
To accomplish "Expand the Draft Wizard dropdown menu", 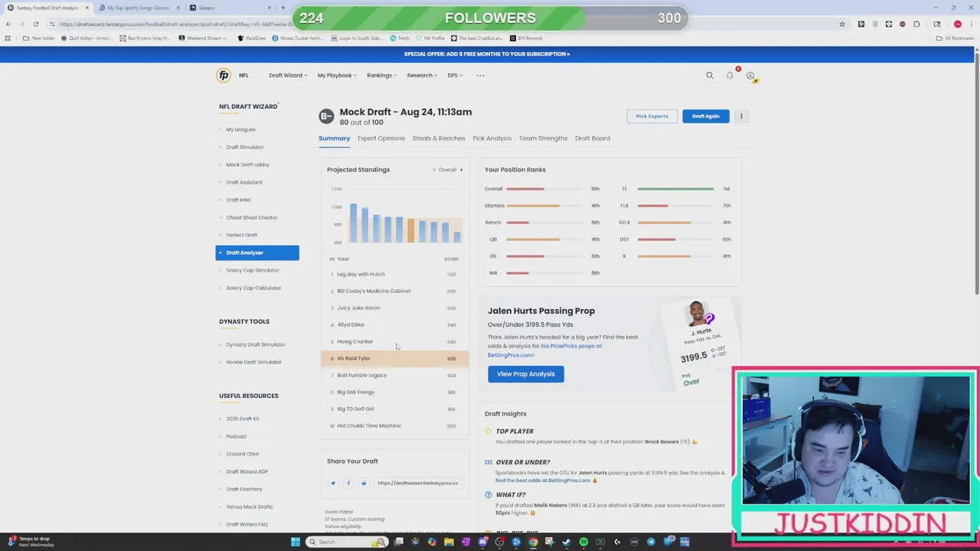I will click(x=288, y=75).
